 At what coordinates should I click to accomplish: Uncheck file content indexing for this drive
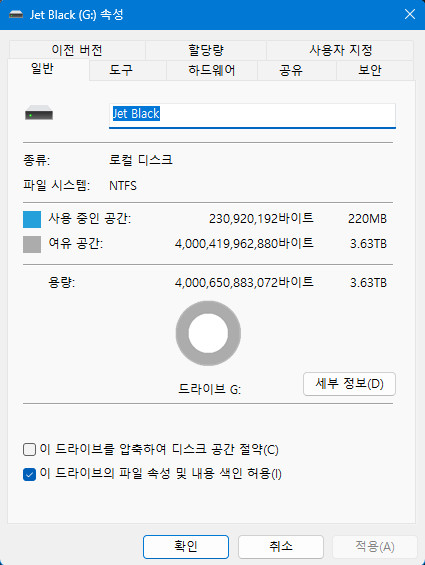pos(29,474)
